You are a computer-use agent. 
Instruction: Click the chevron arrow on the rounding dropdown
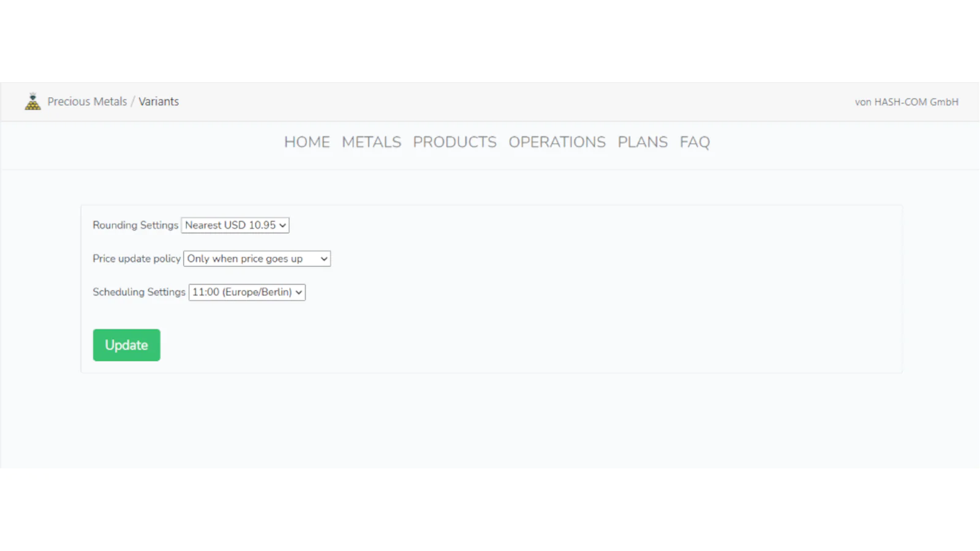click(282, 226)
